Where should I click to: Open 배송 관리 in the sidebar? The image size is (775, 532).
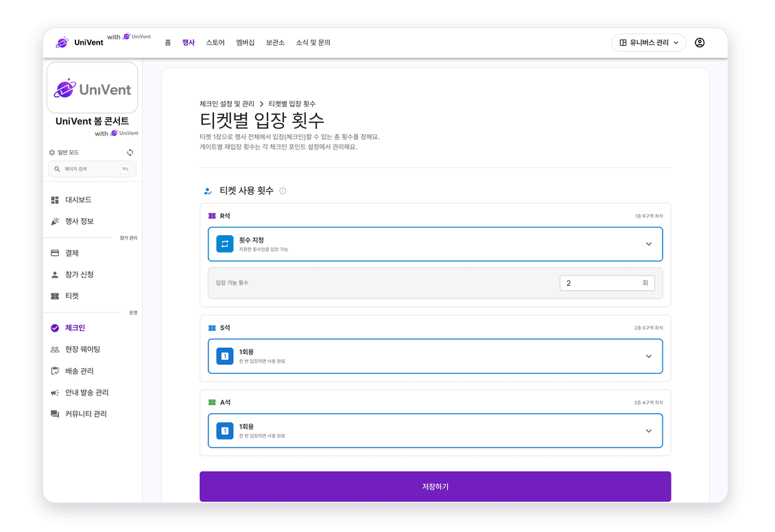[x=79, y=371]
